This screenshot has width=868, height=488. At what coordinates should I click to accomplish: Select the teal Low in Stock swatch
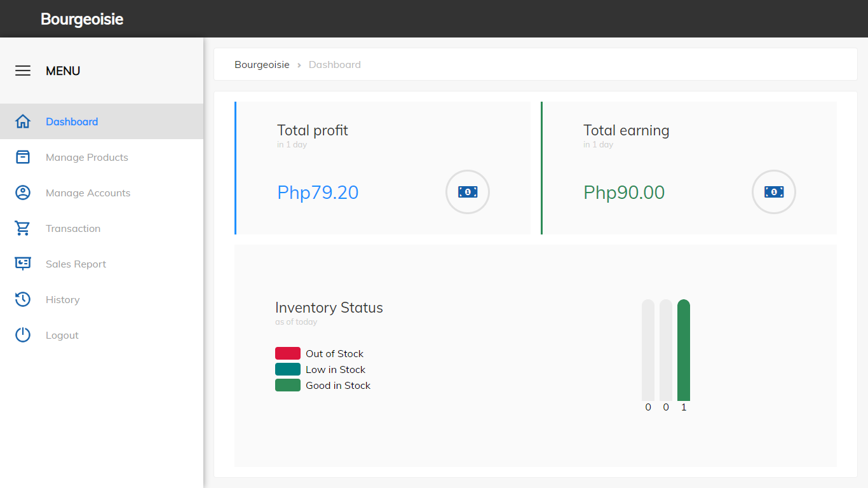pos(287,369)
